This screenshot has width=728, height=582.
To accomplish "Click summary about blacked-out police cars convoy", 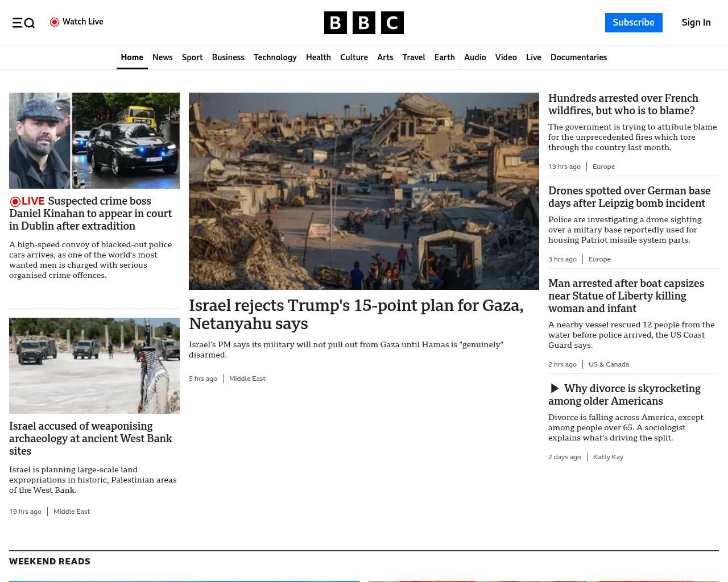I will click(x=90, y=260).
